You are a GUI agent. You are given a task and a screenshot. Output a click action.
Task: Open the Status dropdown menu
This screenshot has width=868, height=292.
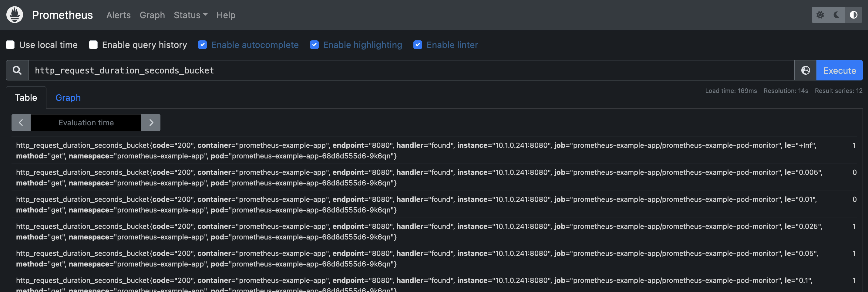(x=190, y=15)
